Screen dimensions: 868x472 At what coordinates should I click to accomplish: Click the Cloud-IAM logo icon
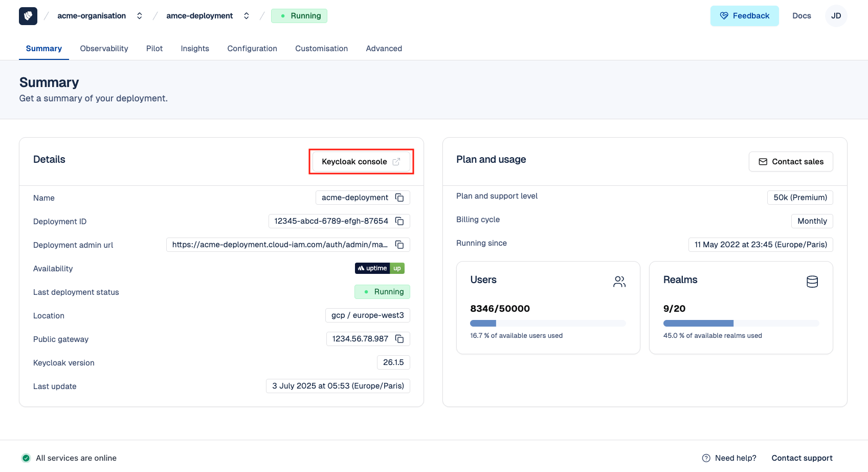click(x=28, y=16)
